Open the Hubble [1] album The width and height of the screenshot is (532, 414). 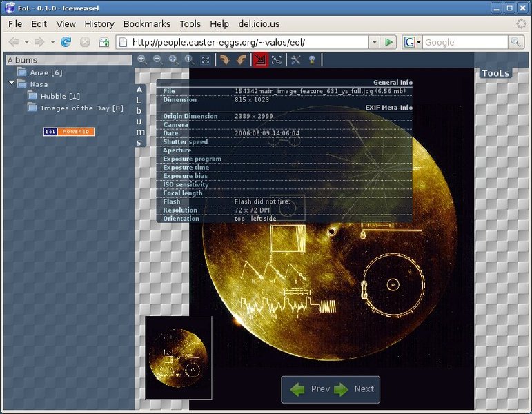click(x=54, y=96)
